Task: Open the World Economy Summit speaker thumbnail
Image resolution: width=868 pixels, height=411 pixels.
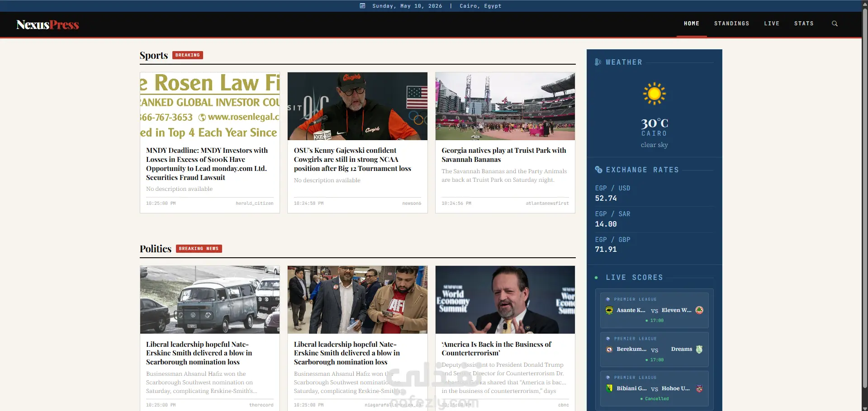Action: pos(505,300)
